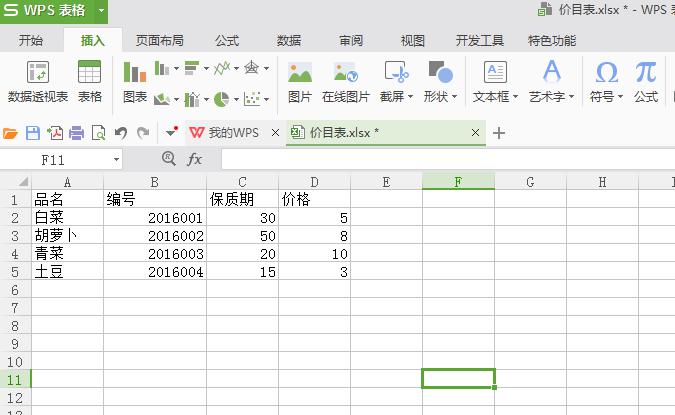Open the Chart (图表) button
675x415 pixels.
pyautogui.click(x=135, y=82)
